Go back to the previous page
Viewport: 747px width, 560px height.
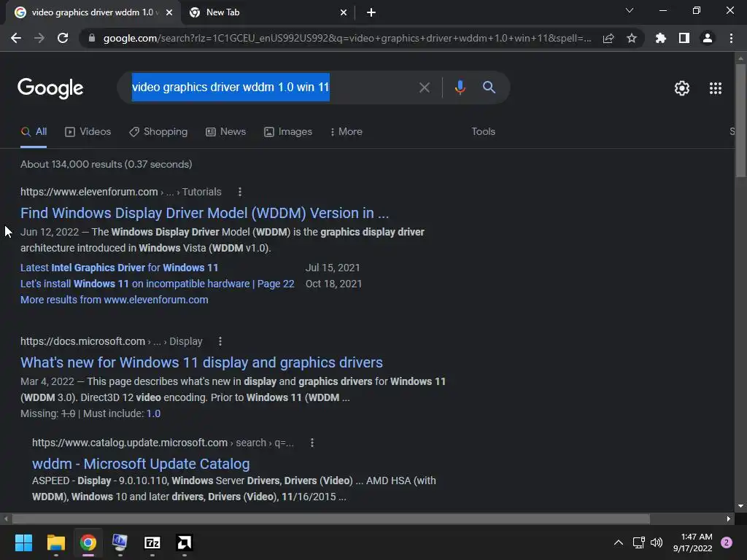pyautogui.click(x=16, y=38)
